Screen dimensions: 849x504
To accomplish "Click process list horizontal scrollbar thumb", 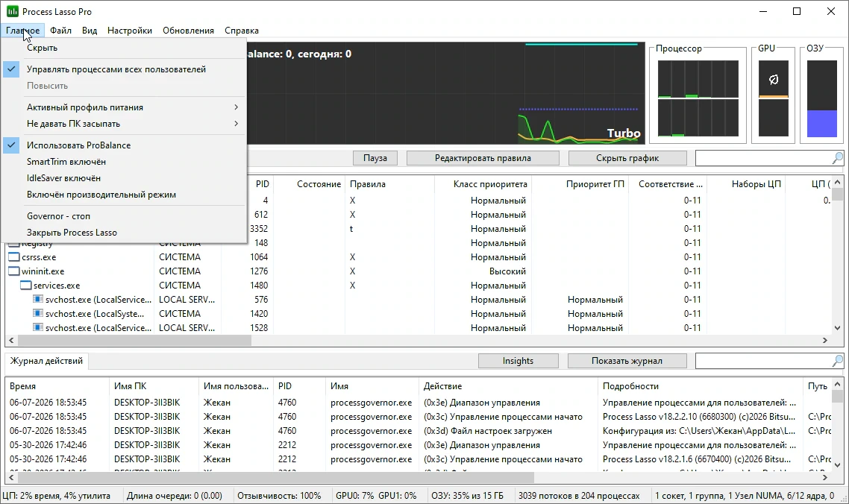I will (134, 341).
